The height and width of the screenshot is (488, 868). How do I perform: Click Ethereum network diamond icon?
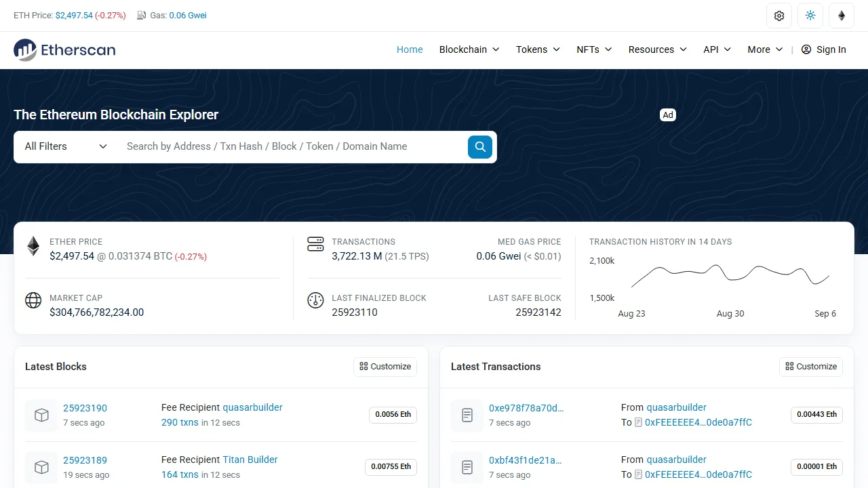click(x=842, y=16)
